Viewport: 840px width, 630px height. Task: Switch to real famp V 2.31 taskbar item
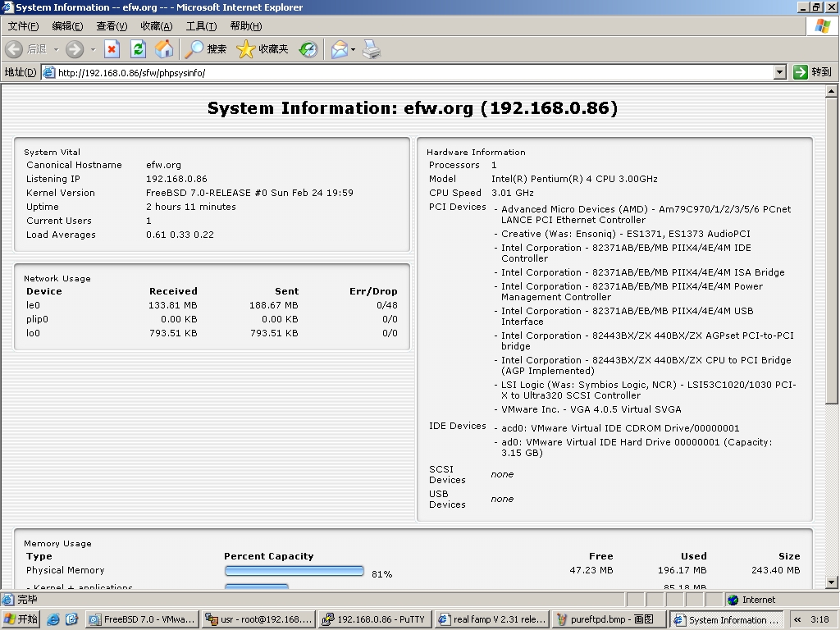click(x=492, y=619)
